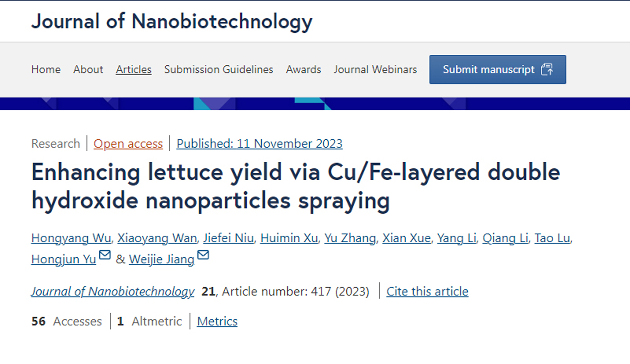
Task: Select author Xiaoyang Wan link
Action: click(x=157, y=238)
